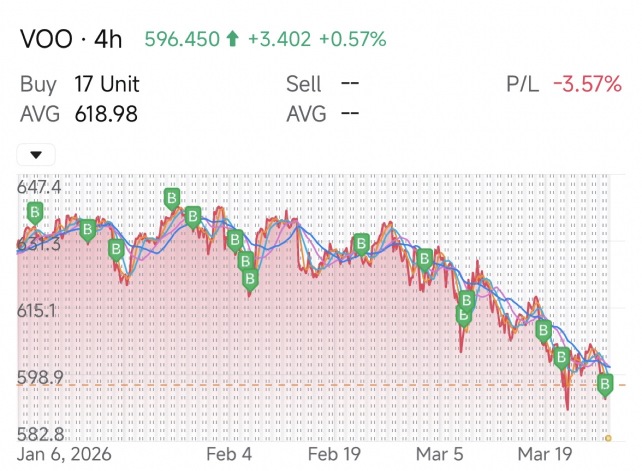
Task: Click the Sell -- field
Action: (x=323, y=84)
